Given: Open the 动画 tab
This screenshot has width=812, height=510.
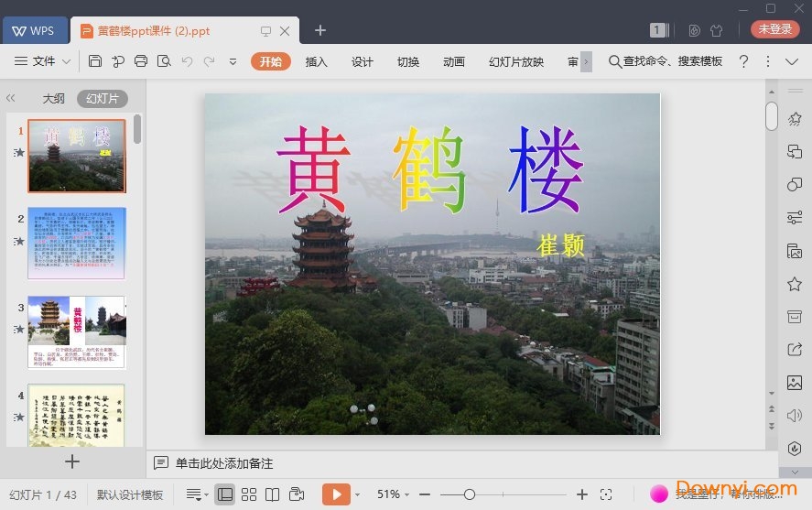Looking at the screenshot, I should click(454, 61).
